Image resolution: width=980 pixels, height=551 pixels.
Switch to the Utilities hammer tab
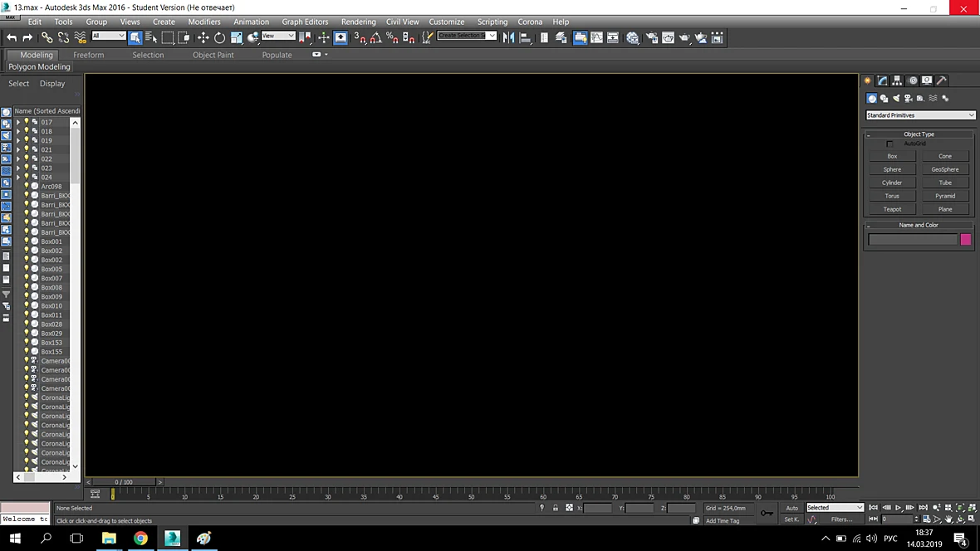coord(942,80)
